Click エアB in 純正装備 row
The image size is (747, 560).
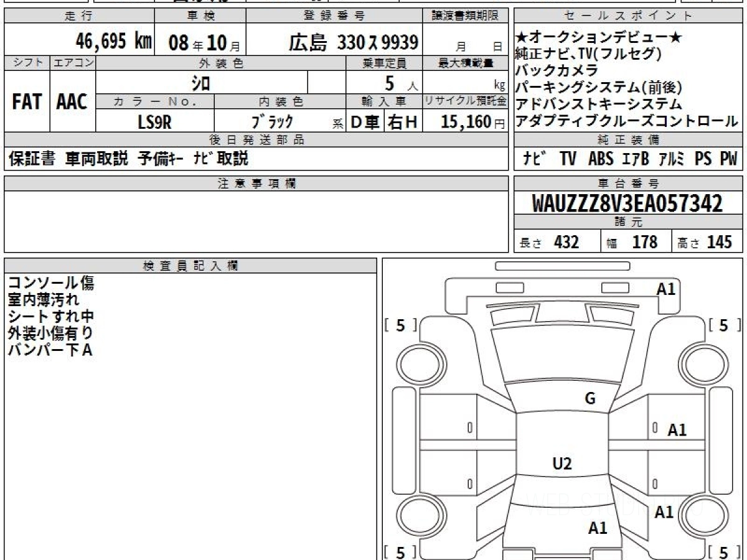636,159
